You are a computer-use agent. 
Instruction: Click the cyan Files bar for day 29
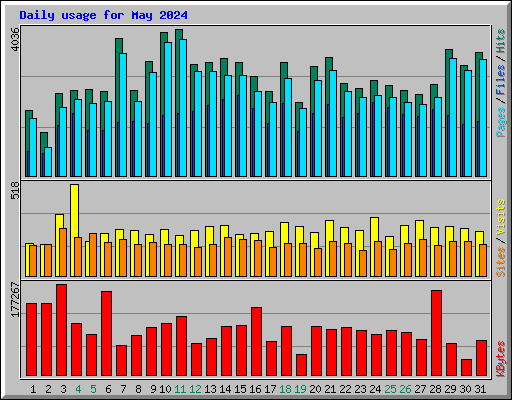pyautogui.click(x=453, y=118)
